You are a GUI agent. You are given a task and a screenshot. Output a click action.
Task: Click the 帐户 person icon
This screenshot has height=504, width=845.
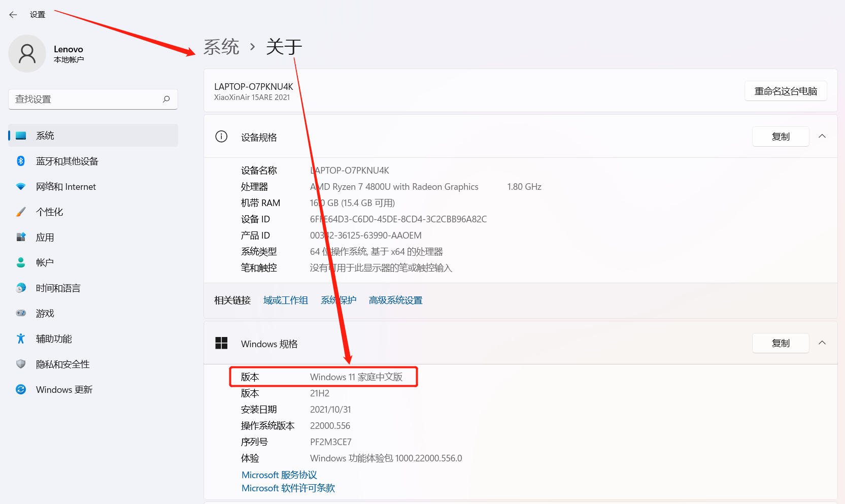(21, 262)
